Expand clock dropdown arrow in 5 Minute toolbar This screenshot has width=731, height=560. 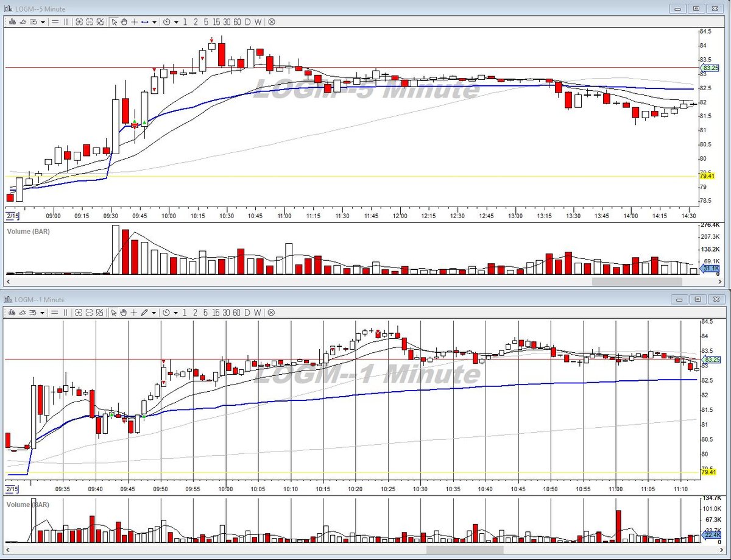tap(176, 22)
